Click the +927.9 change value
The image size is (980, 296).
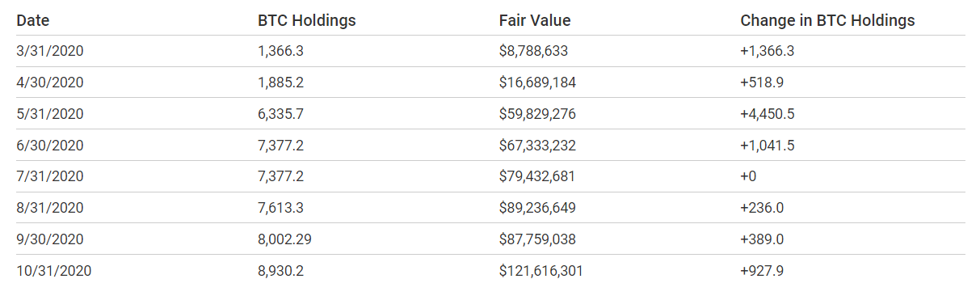[761, 271]
